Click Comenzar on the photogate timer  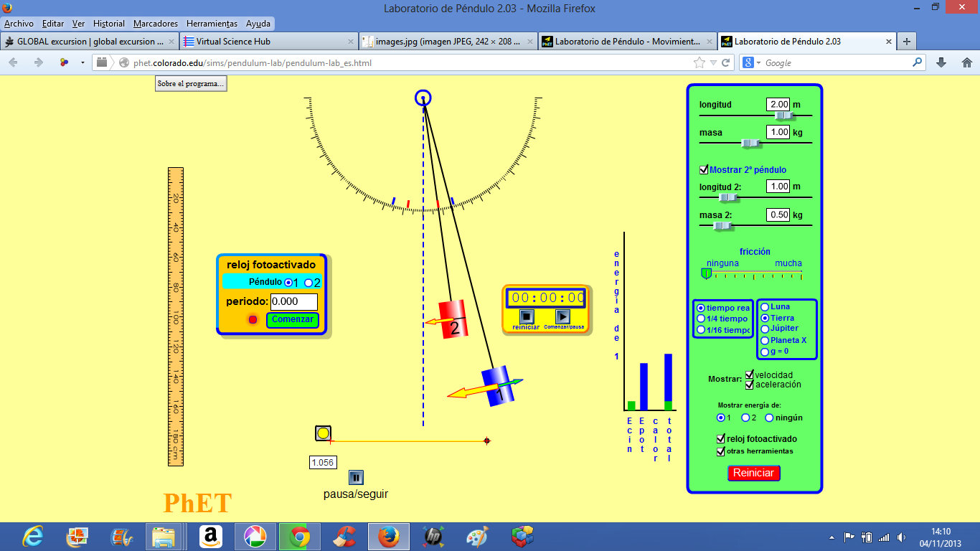point(292,320)
